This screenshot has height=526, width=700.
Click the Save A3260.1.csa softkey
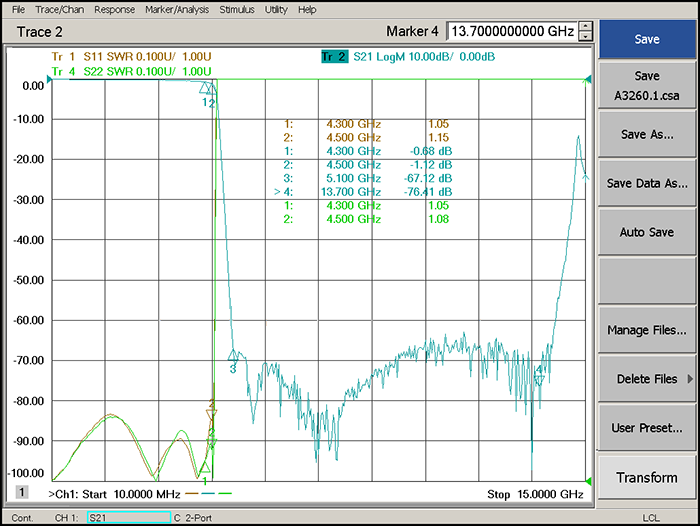tap(647, 85)
